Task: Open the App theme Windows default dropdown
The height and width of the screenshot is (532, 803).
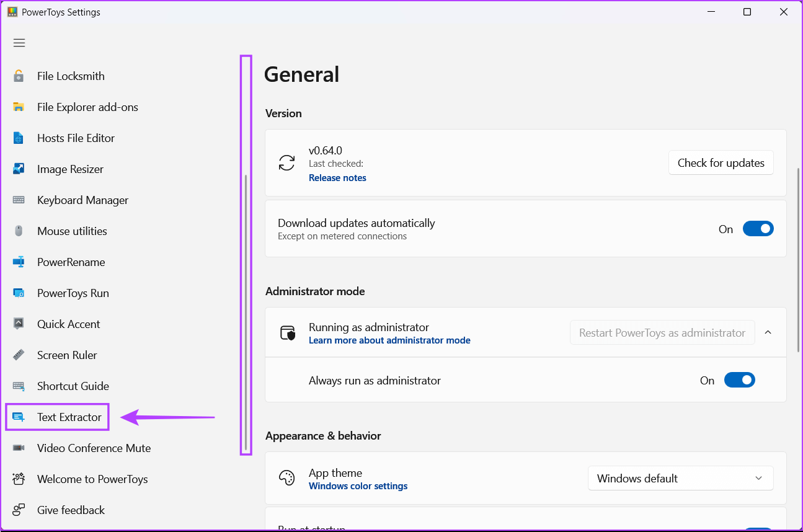Action: click(x=681, y=478)
